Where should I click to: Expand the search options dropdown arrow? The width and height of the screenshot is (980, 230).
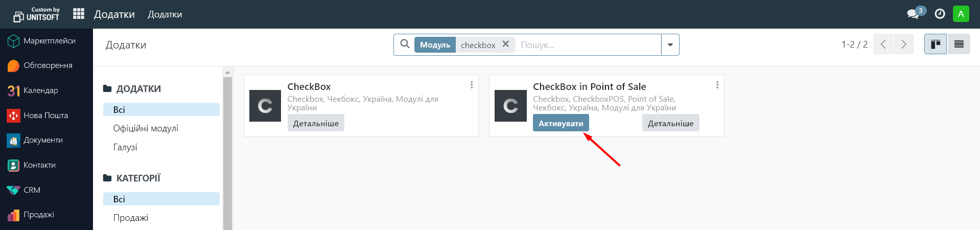point(670,45)
